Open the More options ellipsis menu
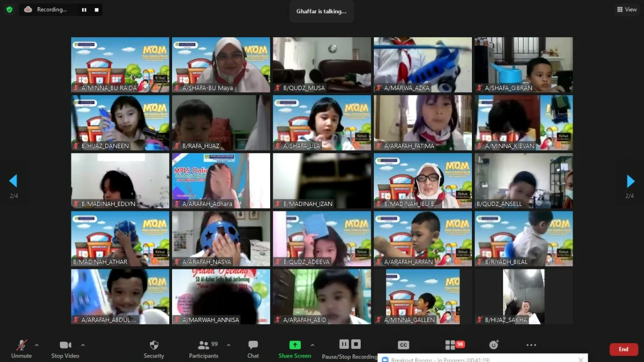The height and width of the screenshot is (362, 644). [x=531, y=345]
